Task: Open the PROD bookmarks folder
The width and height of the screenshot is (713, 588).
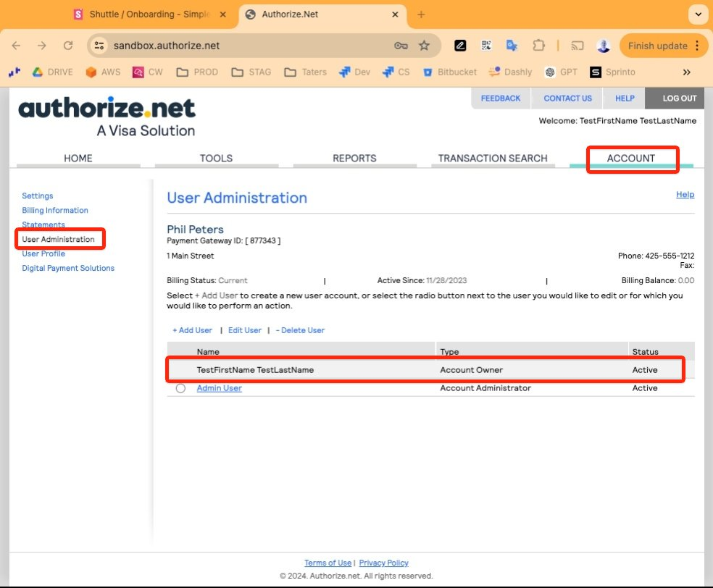Action: (x=197, y=72)
